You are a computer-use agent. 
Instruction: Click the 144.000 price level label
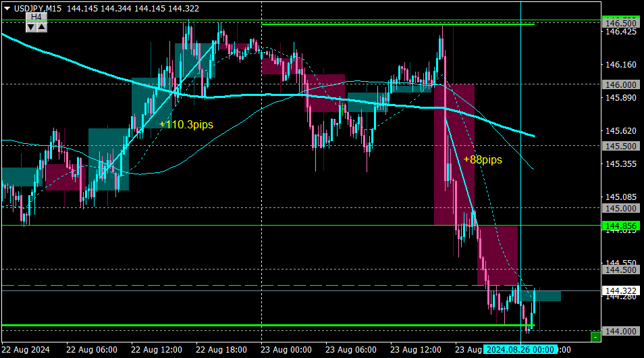[x=620, y=331]
